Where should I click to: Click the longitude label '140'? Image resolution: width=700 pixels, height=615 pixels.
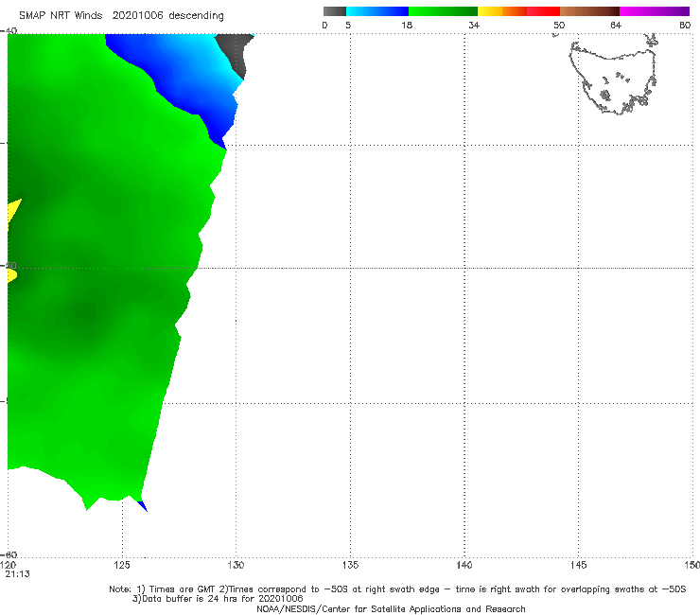coord(464,565)
